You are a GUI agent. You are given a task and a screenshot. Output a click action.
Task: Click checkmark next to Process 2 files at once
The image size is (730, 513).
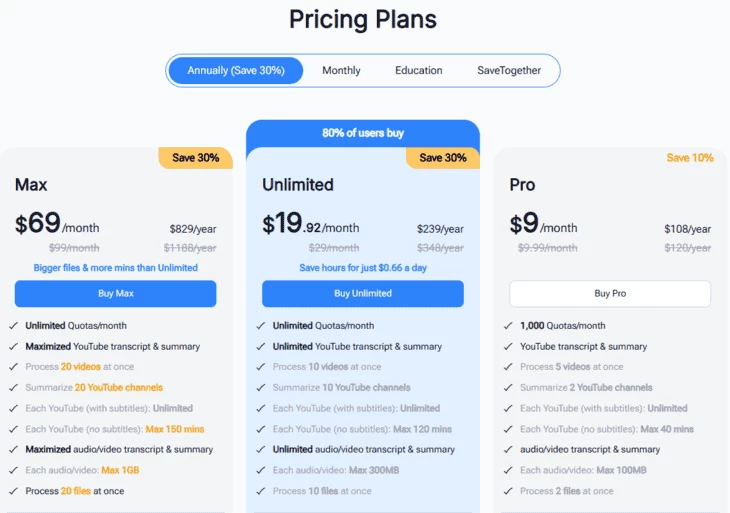tap(508, 491)
